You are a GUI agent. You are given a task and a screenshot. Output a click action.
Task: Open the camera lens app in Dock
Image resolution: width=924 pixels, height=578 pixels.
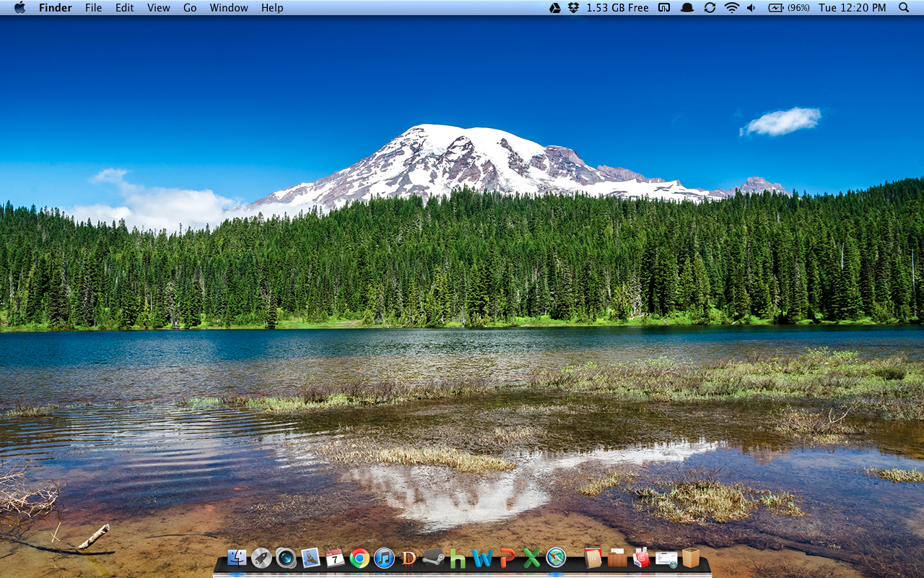[x=286, y=558]
